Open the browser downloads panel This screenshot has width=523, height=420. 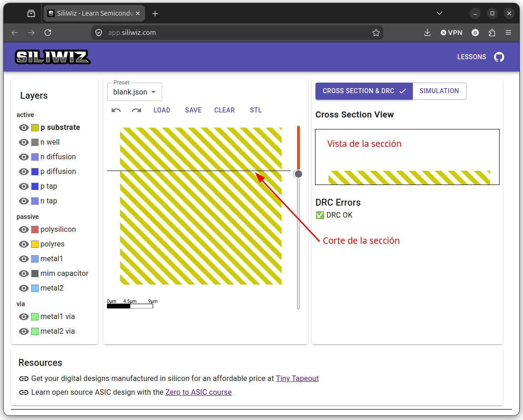[427, 33]
